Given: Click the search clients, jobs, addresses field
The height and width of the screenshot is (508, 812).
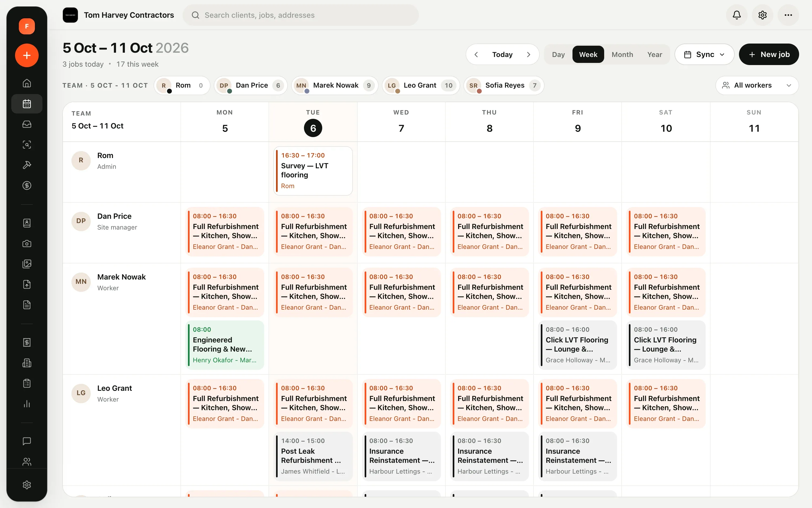Looking at the screenshot, I should click(301, 15).
